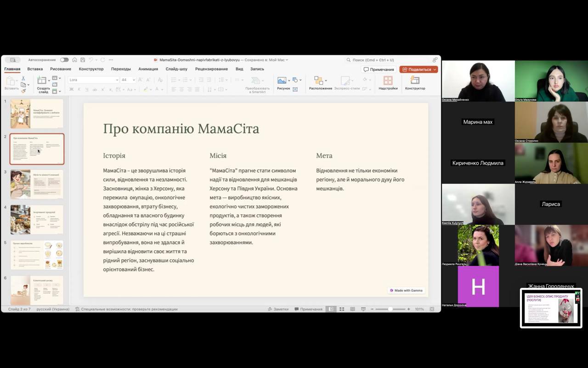The image size is (588, 368).
Task: Expand the Создать слайд dropdown arrow
Action: coord(49,80)
